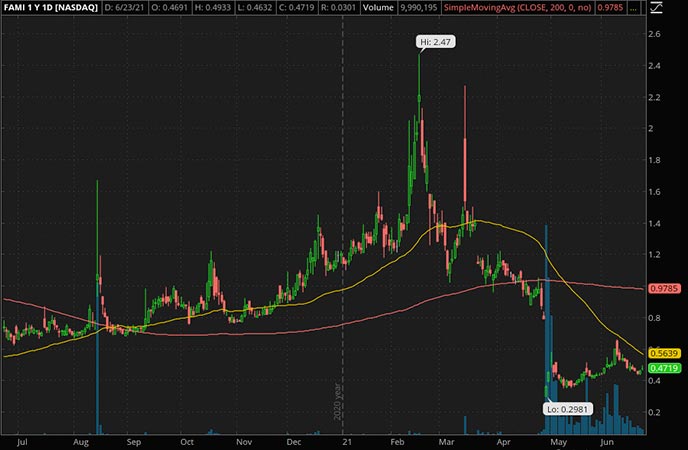Click the 21 year label on time axis
688x450 pixels.
click(x=347, y=439)
